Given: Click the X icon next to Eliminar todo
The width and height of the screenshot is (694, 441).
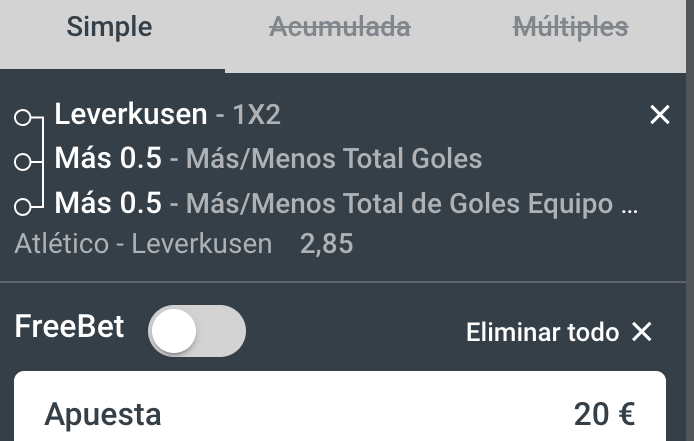Looking at the screenshot, I should click(642, 332).
